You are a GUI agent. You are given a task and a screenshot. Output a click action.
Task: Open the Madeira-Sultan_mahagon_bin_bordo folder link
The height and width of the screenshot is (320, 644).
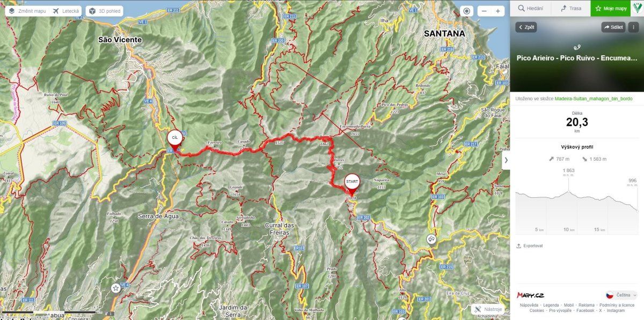tap(594, 99)
